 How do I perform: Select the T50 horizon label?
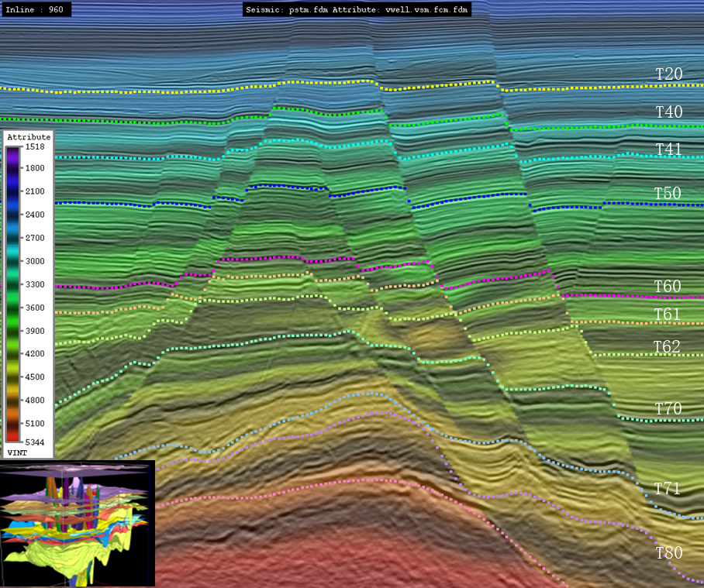(667, 194)
